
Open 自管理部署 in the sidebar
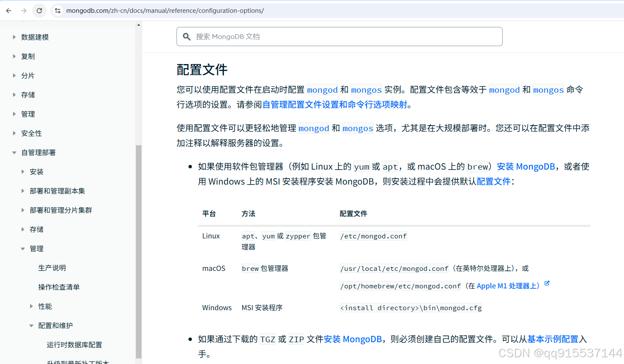[x=38, y=153]
